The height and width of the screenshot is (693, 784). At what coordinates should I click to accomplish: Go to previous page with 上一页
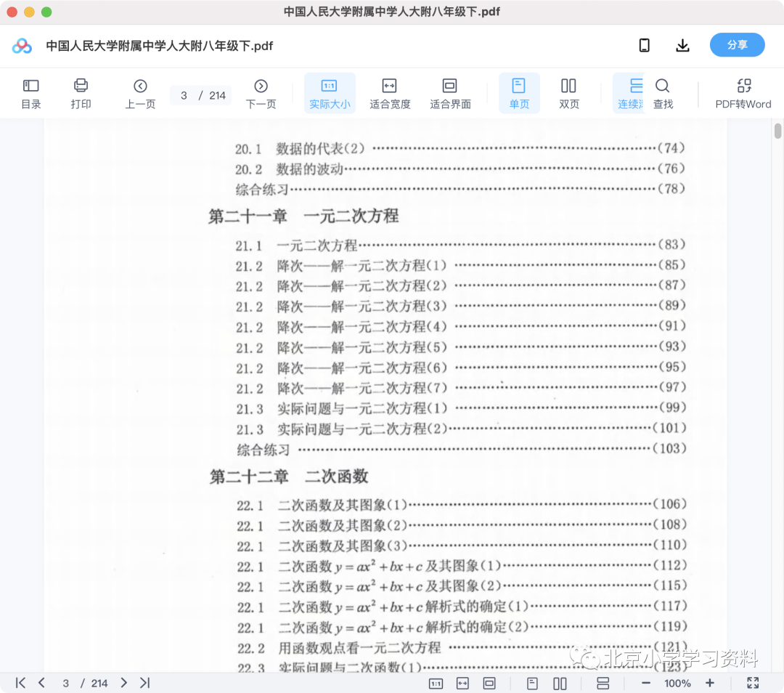click(x=140, y=94)
